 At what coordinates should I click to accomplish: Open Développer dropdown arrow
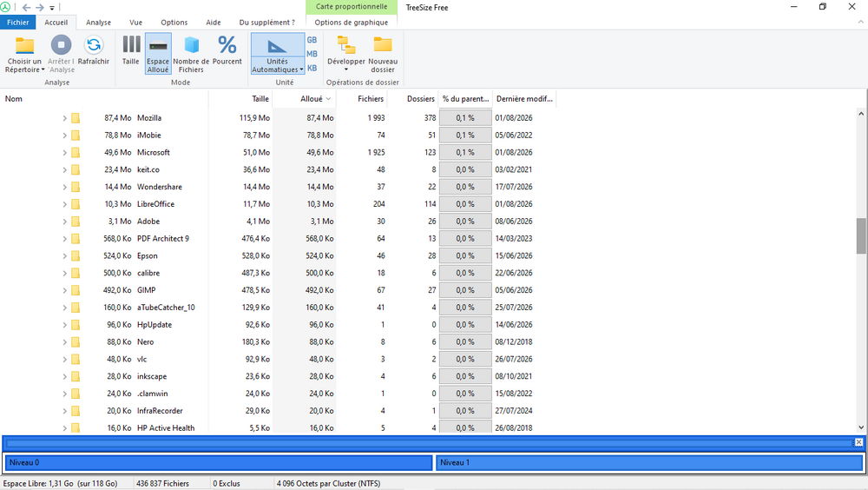pos(346,70)
